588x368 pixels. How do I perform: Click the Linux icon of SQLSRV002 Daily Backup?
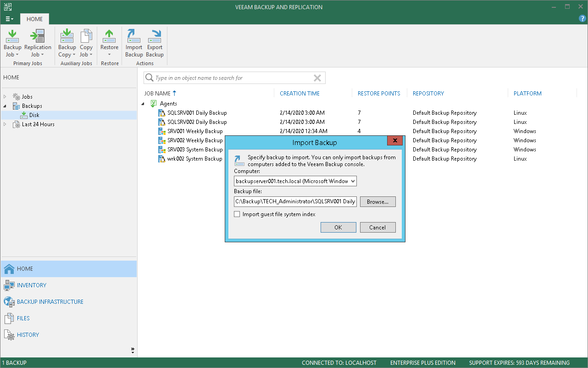click(x=161, y=122)
